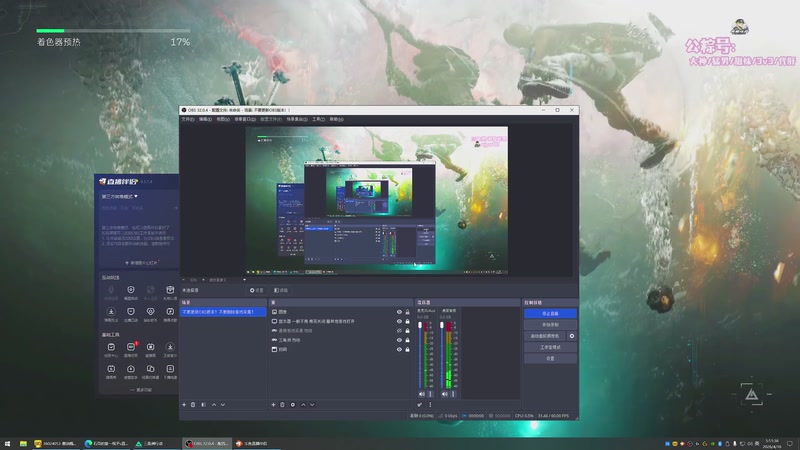Add a new scene with the plus icon
Screen dimensions: 800x450
click(184, 405)
